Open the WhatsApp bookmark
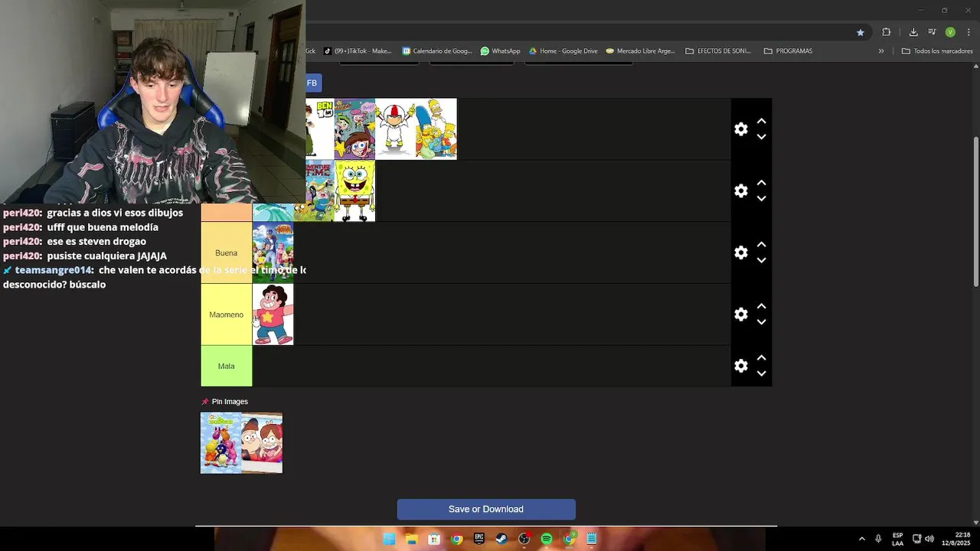The height and width of the screenshot is (551, 980). (501, 51)
